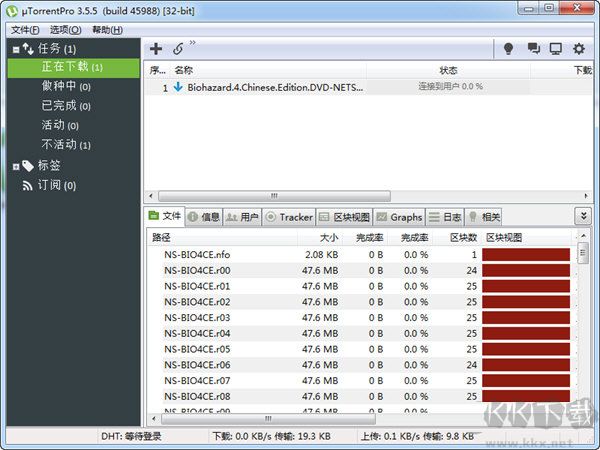600x450 pixels.
Task: Click the Add Torrent plus icon
Action: pyautogui.click(x=156, y=49)
